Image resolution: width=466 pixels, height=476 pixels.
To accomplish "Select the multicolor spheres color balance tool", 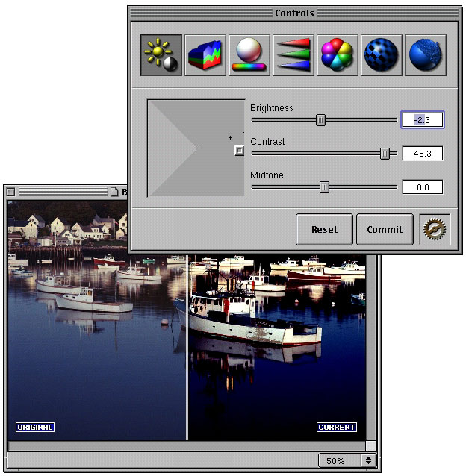I will coord(338,55).
